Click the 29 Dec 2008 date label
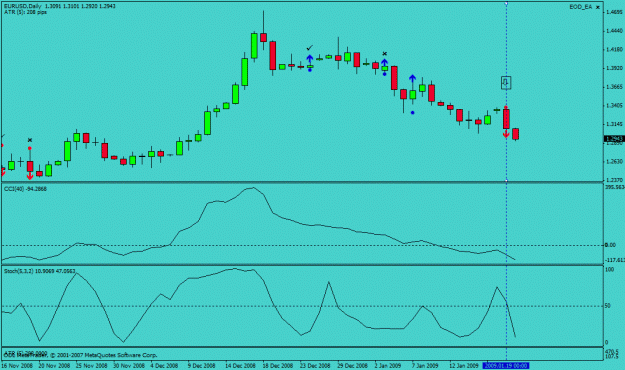Screen dimensions: 625x370 point(352,366)
